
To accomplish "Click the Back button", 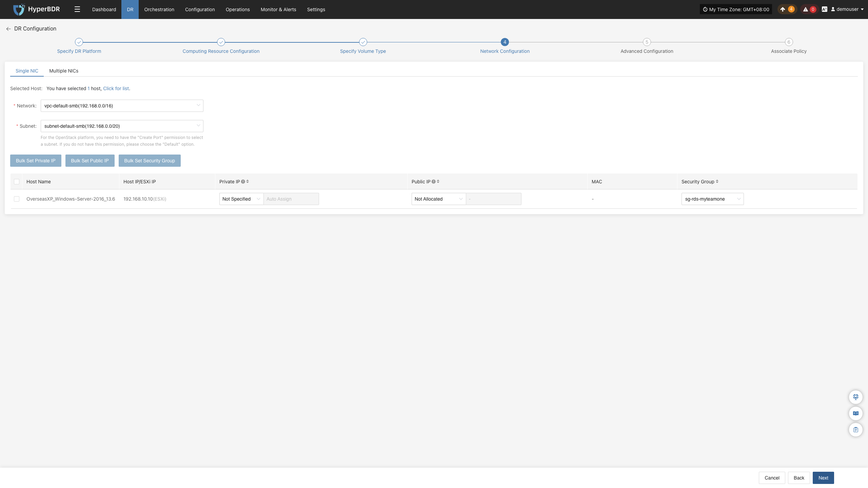I will (x=799, y=478).
